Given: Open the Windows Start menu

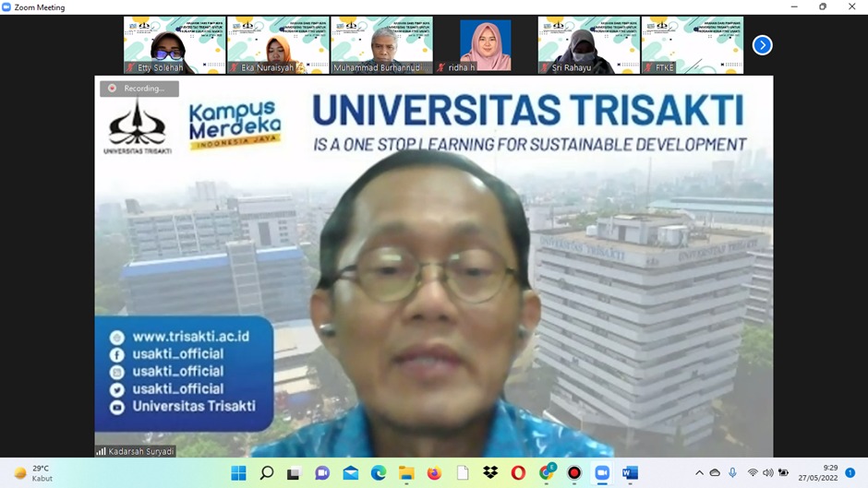Looking at the screenshot, I should (238, 473).
